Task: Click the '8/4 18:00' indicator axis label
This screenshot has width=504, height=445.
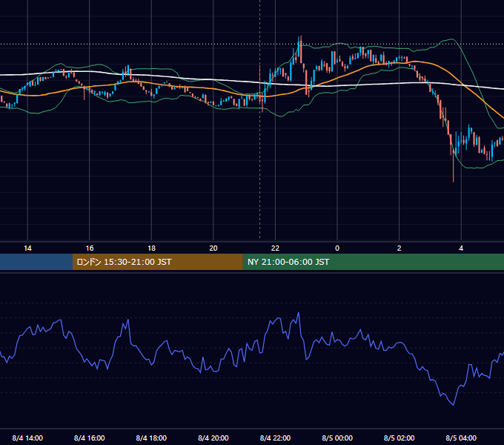Action: point(151,438)
